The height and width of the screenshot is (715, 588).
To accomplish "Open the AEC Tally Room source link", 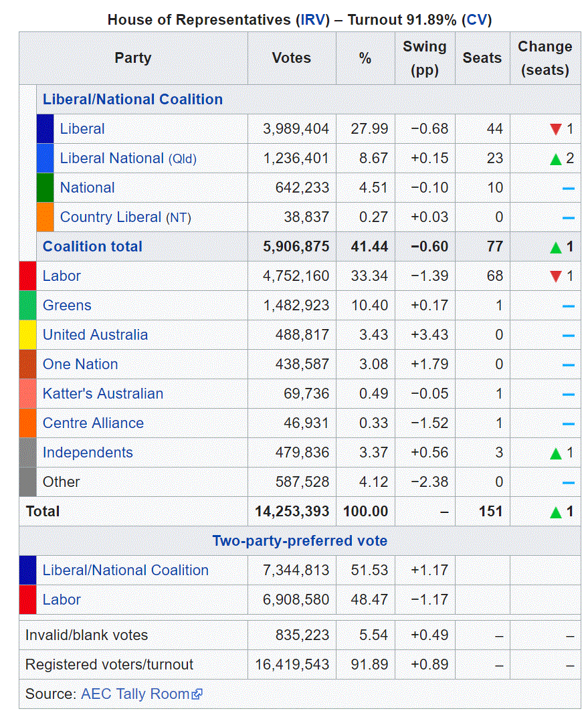I will click(x=135, y=694).
